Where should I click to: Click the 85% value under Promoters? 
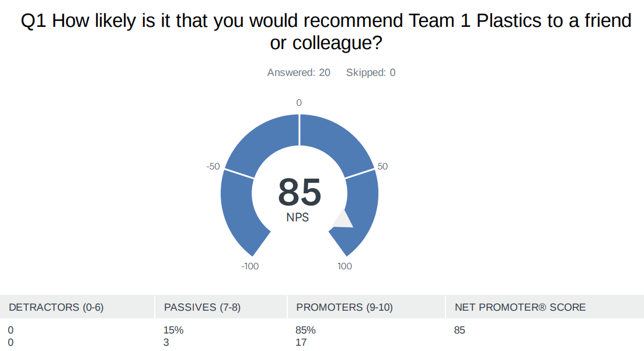coord(306,331)
